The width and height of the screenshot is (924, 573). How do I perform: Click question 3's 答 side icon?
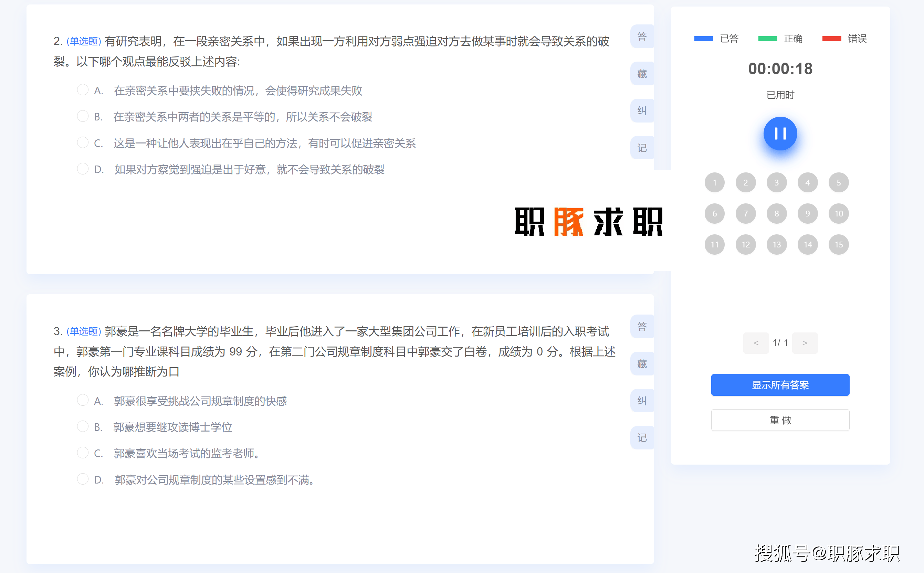(642, 326)
